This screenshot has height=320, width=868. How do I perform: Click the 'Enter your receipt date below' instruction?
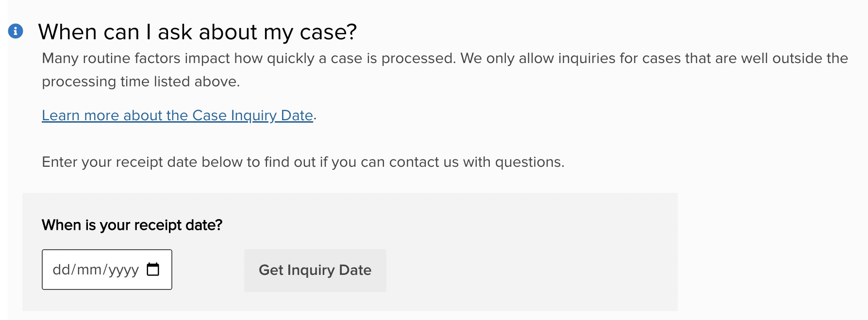click(x=303, y=162)
